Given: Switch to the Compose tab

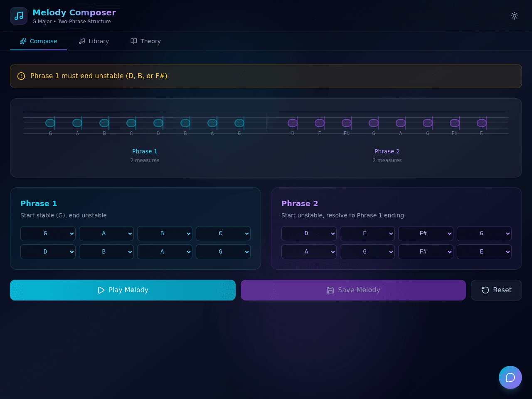Looking at the screenshot, I should (38, 41).
